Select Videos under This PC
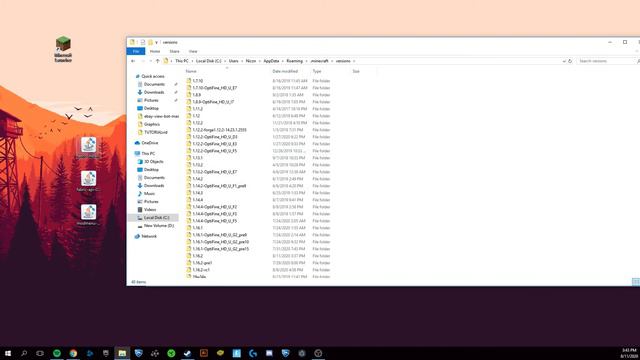The width and height of the screenshot is (640, 360). 150,209
